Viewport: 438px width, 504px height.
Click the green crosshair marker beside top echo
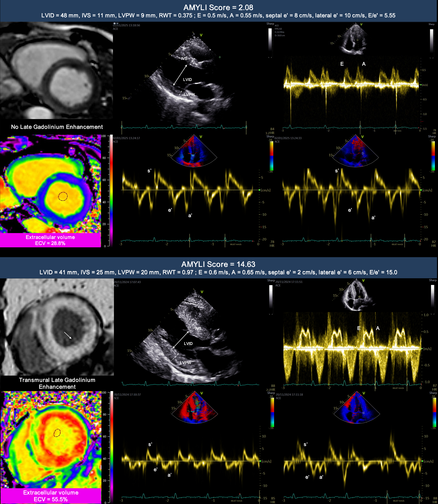pos(220,57)
